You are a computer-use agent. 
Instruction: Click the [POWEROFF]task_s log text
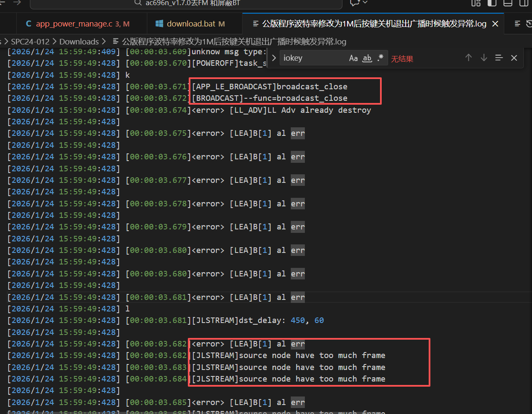[x=229, y=63]
